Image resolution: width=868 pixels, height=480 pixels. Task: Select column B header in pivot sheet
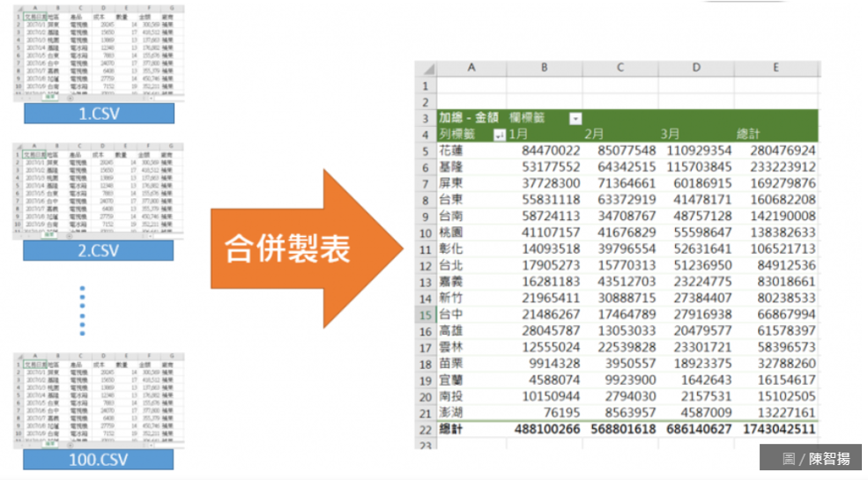coord(545,68)
